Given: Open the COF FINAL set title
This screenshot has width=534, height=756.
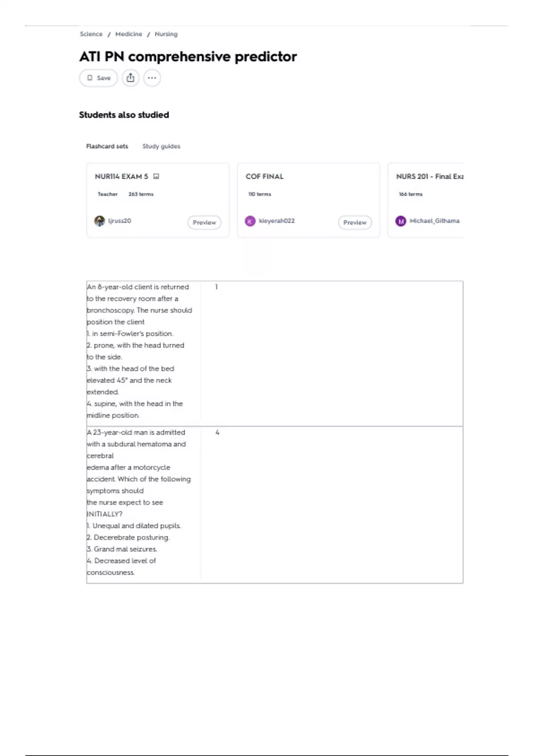Looking at the screenshot, I should pyautogui.click(x=264, y=177).
